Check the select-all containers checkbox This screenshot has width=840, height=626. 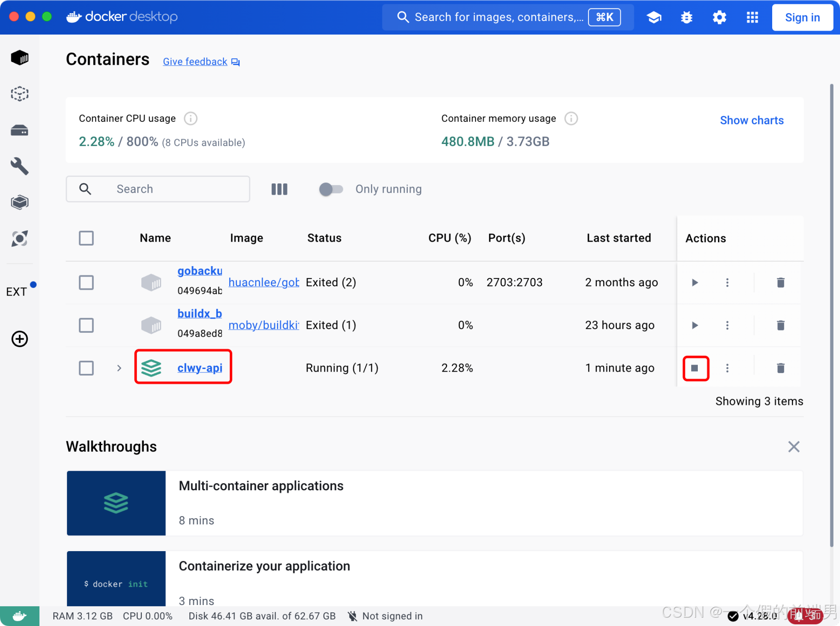[x=86, y=238]
